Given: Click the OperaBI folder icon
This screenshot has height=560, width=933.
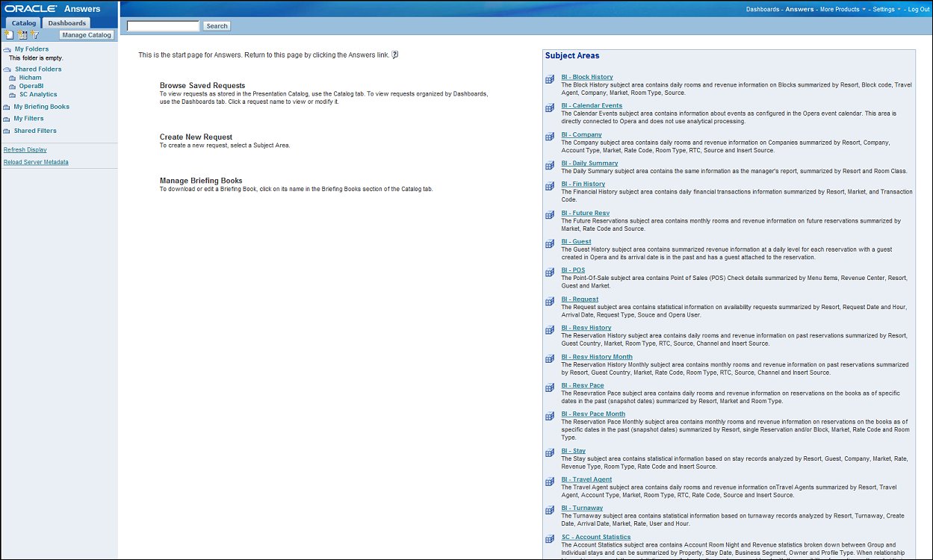Looking at the screenshot, I should (13, 86).
